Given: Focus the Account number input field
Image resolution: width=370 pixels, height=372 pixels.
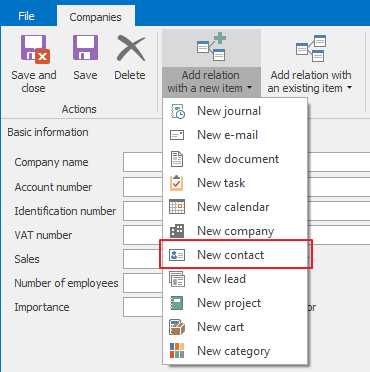Looking at the screenshot, I should pos(143,187).
